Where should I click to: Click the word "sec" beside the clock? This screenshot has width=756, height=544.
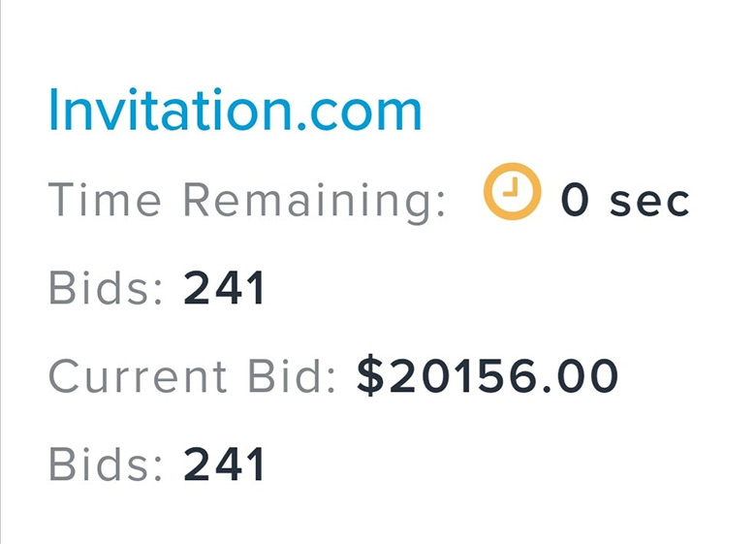click(x=649, y=203)
